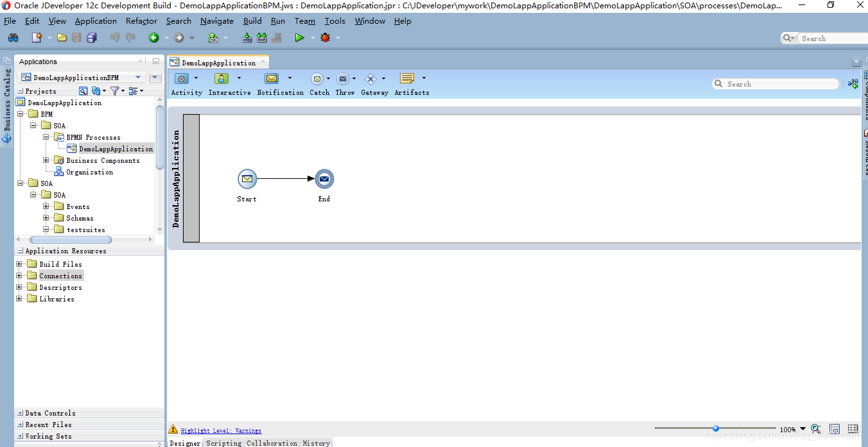Image resolution: width=868 pixels, height=447 pixels.
Task: Collapse the BPM folder node
Action: point(21,114)
